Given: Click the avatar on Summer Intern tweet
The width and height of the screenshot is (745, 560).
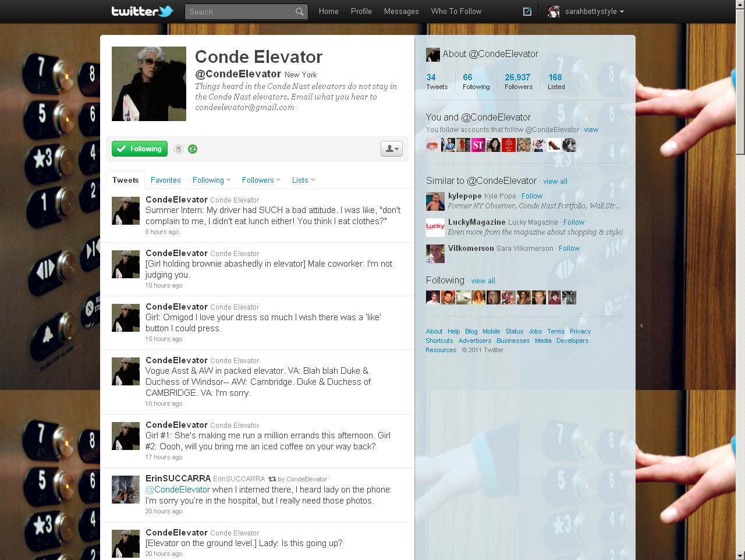Looking at the screenshot, I should pyautogui.click(x=126, y=211).
